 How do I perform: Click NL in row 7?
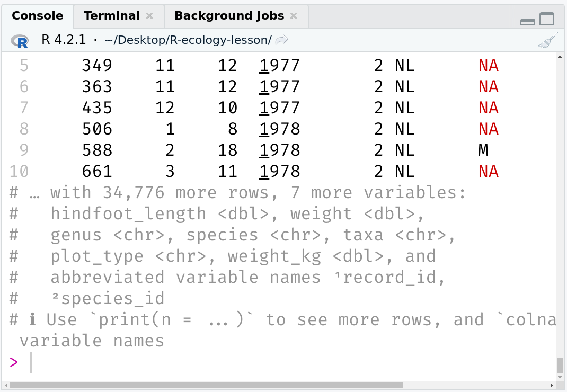(405, 108)
